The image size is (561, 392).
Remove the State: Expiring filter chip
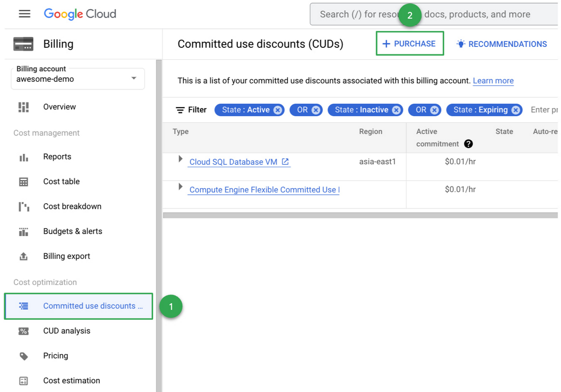pyautogui.click(x=515, y=110)
